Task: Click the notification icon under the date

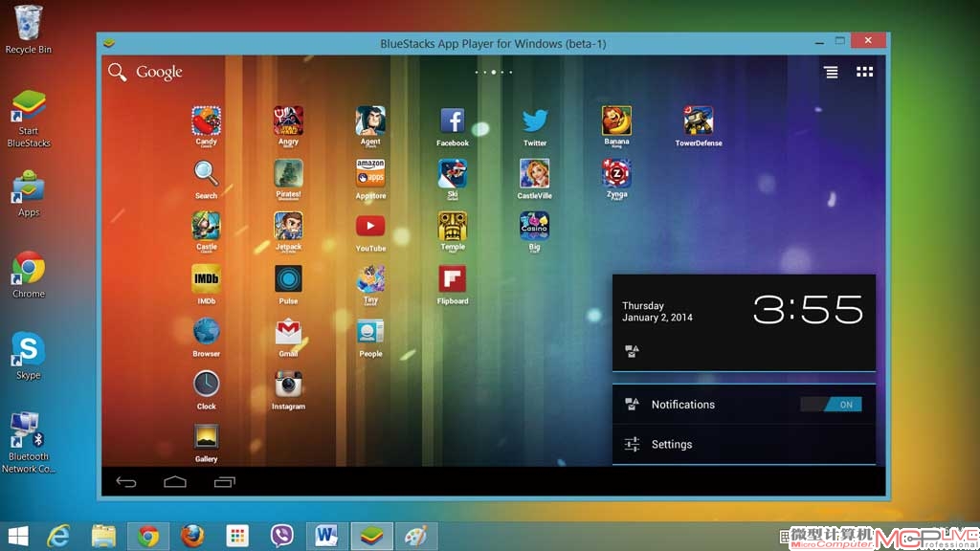Action: 632,351
